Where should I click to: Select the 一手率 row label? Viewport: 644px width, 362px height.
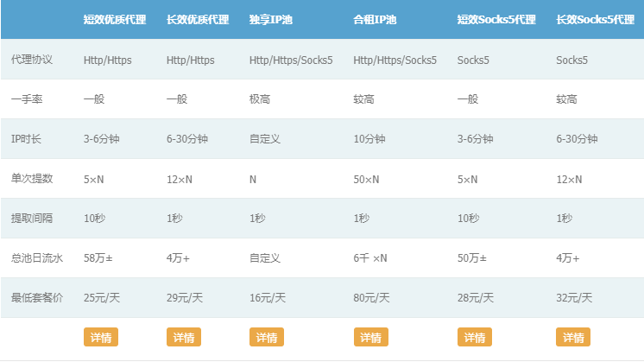27,99
